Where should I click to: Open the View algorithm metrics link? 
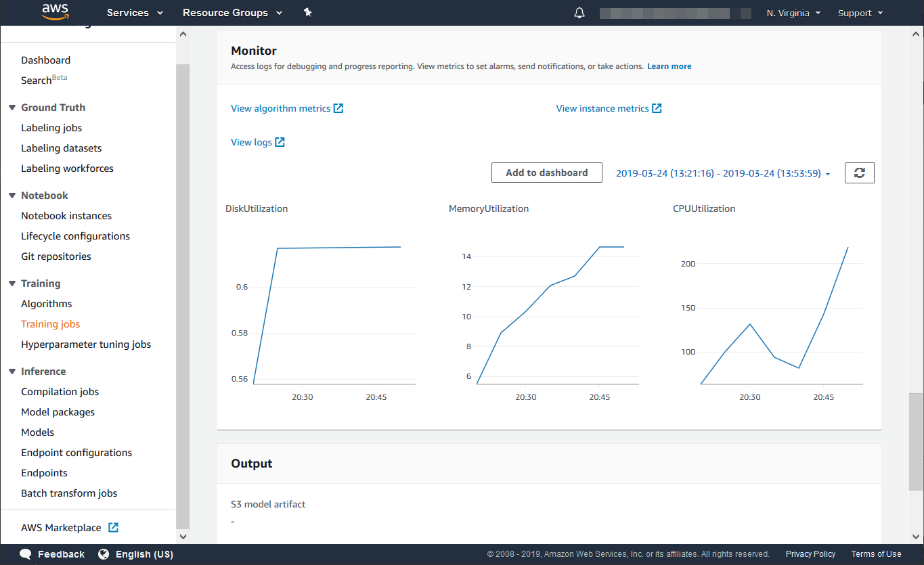pyautogui.click(x=280, y=108)
